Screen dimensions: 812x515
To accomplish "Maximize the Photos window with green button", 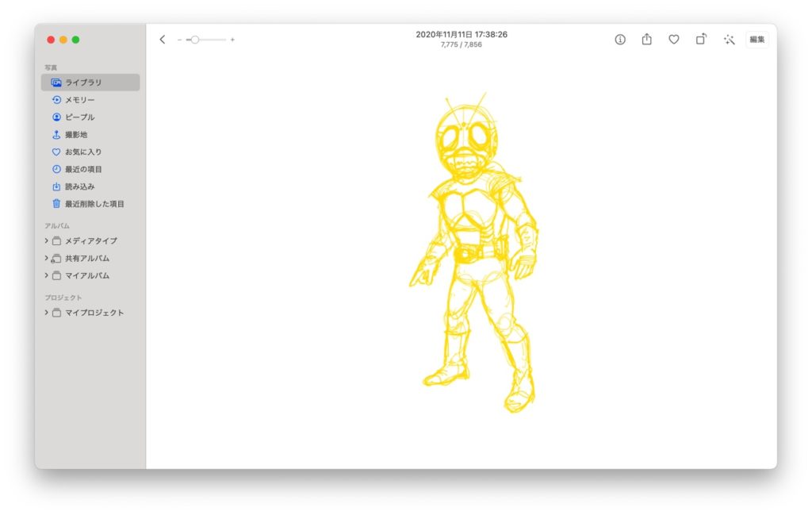I will 75,40.
